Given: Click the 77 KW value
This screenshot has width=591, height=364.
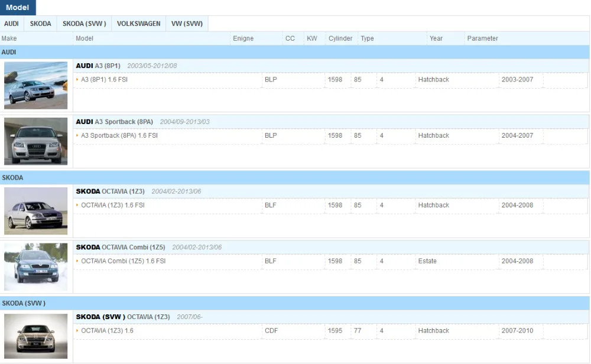Looking at the screenshot, I should tap(358, 331).
